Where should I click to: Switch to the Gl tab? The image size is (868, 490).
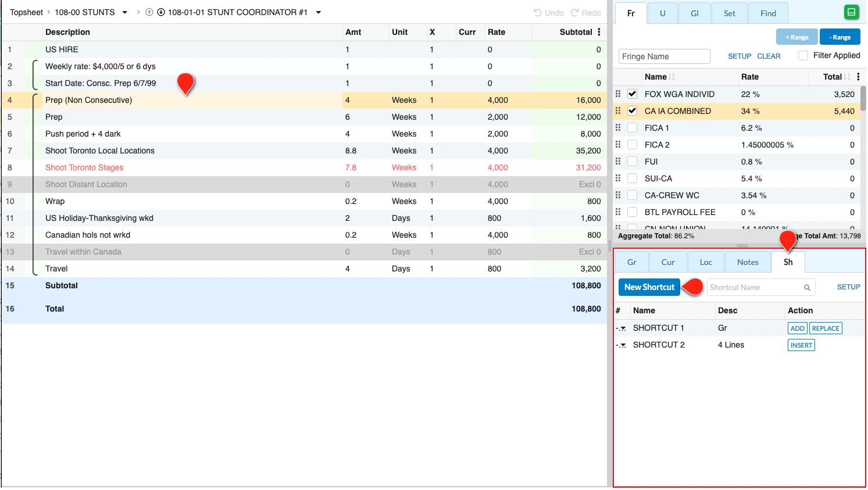[x=695, y=13]
